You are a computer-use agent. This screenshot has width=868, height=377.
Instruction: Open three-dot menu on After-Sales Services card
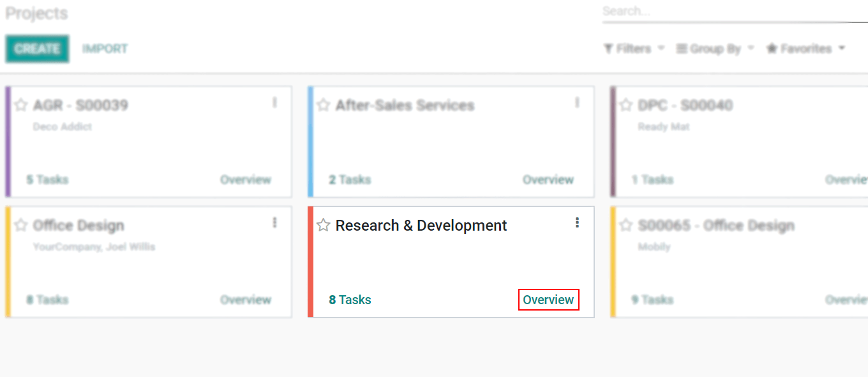pos(577,102)
